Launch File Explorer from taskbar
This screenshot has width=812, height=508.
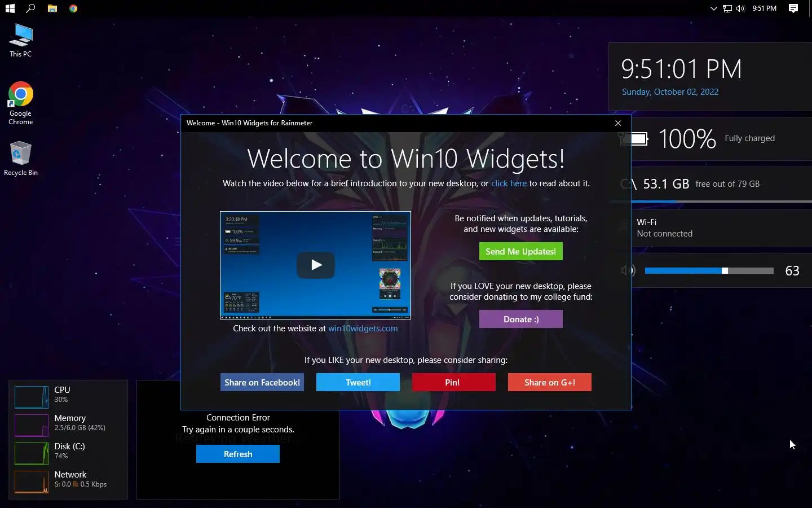(52, 8)
